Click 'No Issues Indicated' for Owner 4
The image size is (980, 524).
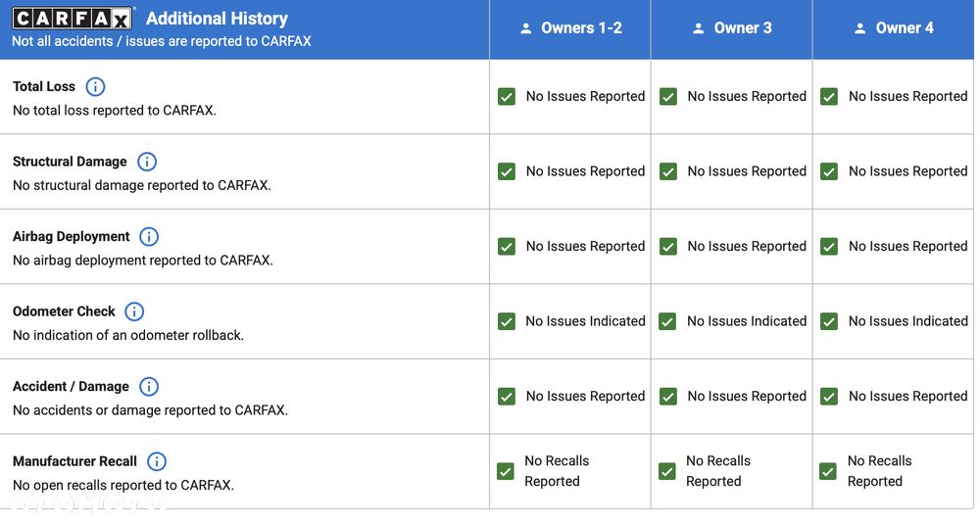908,321
